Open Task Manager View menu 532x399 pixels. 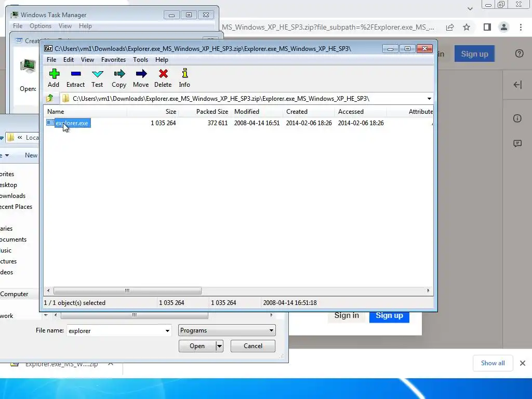[65, 26]
